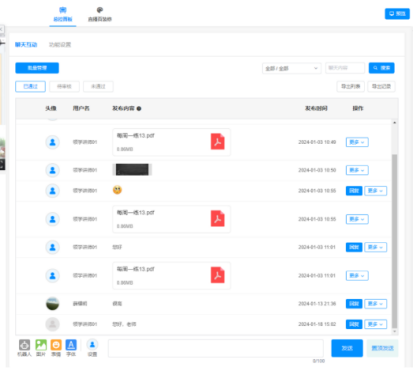Click the blue preview button at top right
Viewport: 414px width, 386px height.
(x=397, y=14)
